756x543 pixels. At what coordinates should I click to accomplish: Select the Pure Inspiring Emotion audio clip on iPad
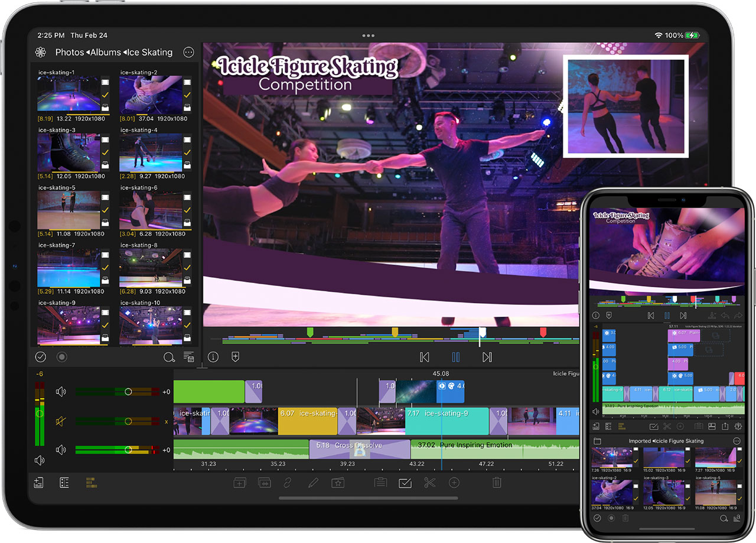point(494,450)
